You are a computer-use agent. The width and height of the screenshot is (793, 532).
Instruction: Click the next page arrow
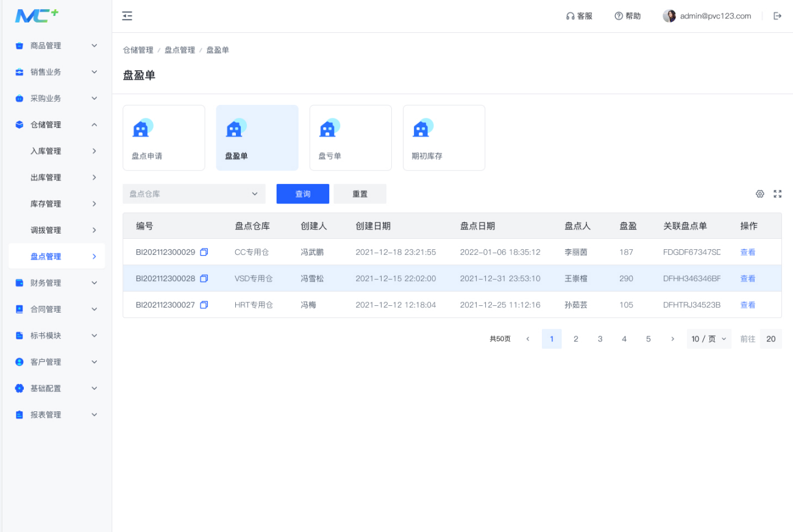(673, 339)
